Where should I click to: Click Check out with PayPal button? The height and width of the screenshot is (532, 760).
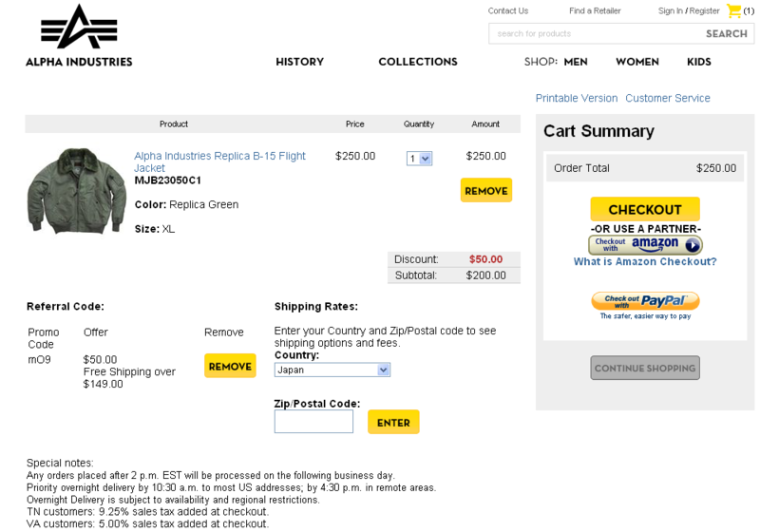click(x=645, y=301)
